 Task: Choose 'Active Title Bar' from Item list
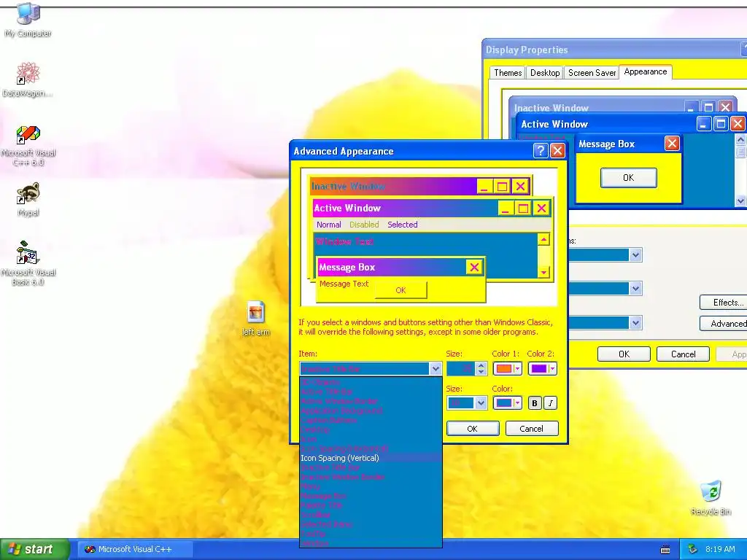click(x=371, y=392)
